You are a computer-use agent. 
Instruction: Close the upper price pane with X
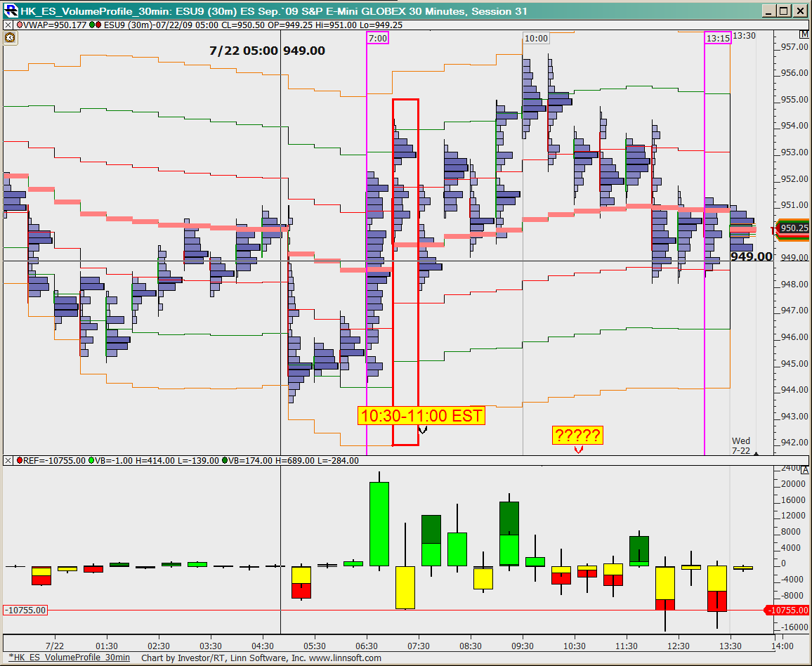[x=8, y=25]
